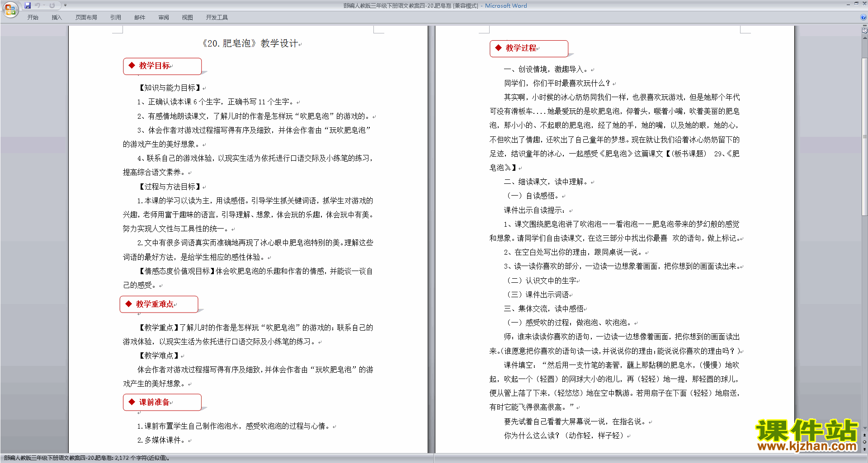Click the line 2、在空白处写出你的理由
The width and height of the screenshot is (868, 463).
pyautogui.click(x=576, y=252)
